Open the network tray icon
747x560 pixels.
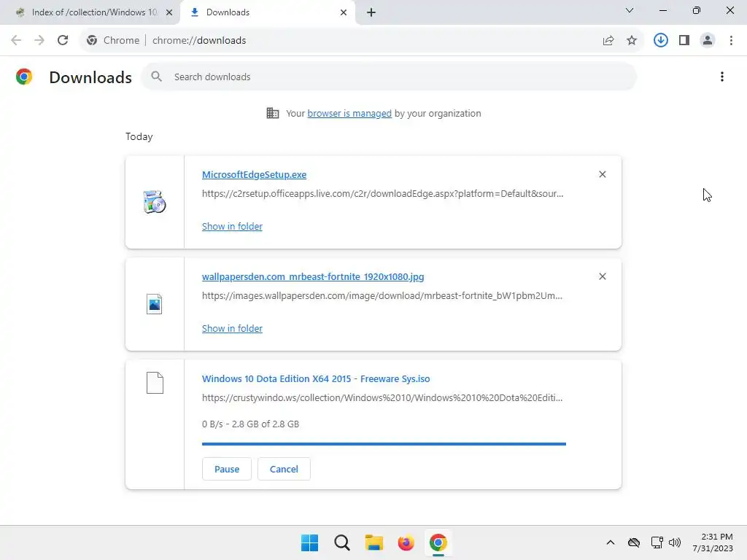[x=657, y=542]
